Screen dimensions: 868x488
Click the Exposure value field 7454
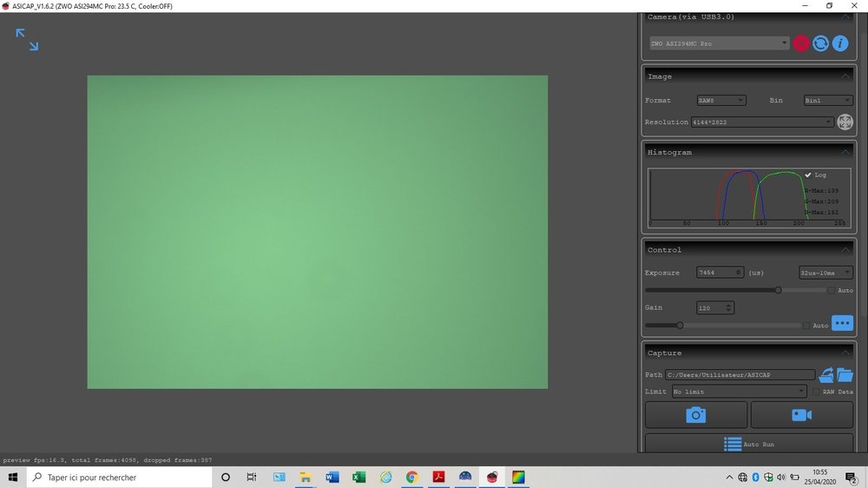[x=720, y=273]
